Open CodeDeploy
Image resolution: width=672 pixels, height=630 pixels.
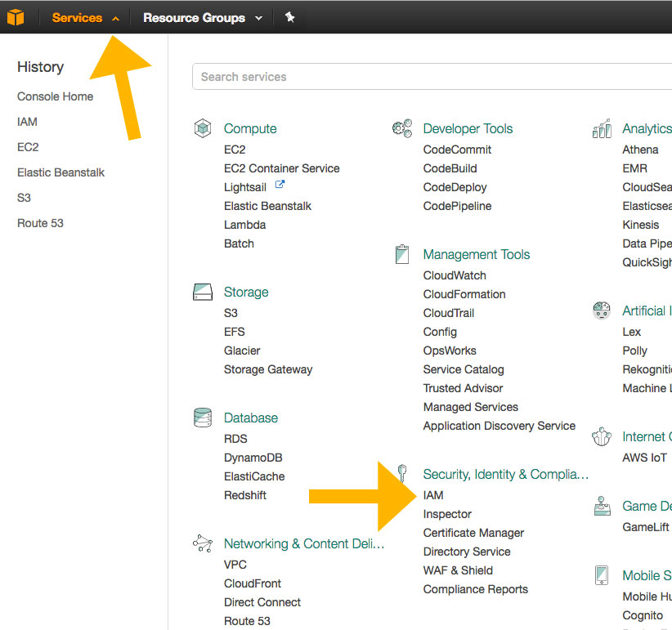click(455, 187)
